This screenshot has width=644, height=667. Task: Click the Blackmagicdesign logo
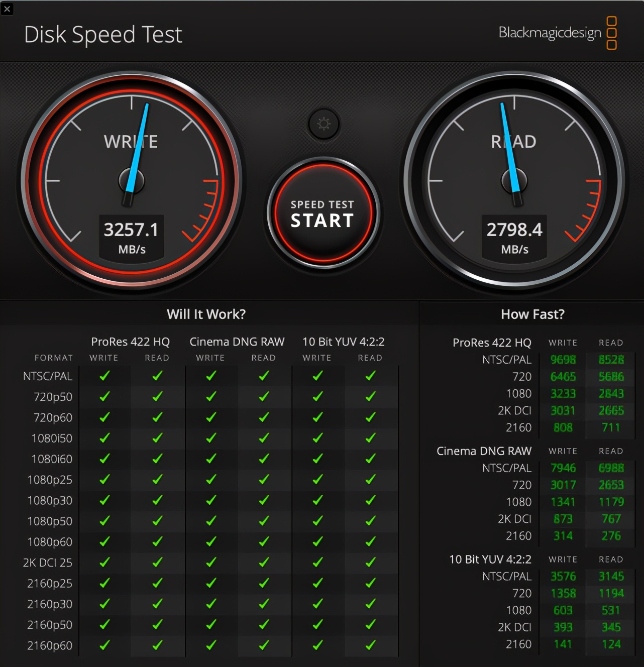558,33
